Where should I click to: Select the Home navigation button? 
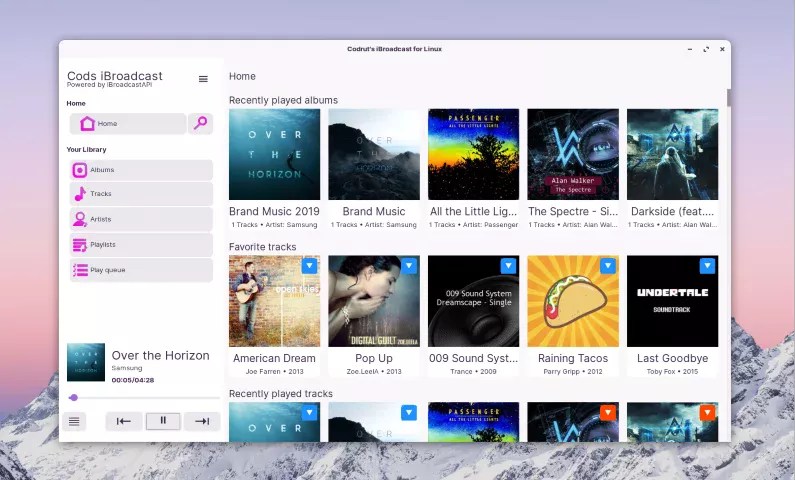tap(128, 123)
